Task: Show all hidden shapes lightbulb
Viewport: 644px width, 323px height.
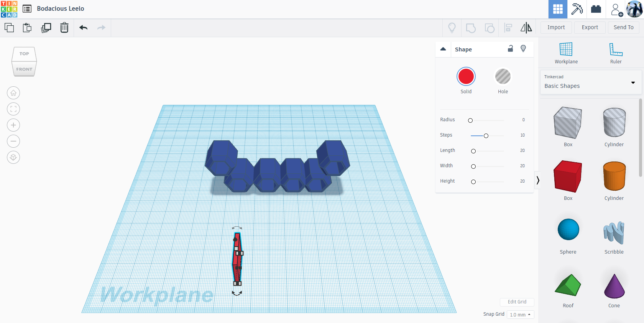Action: (x=452, y=28)
